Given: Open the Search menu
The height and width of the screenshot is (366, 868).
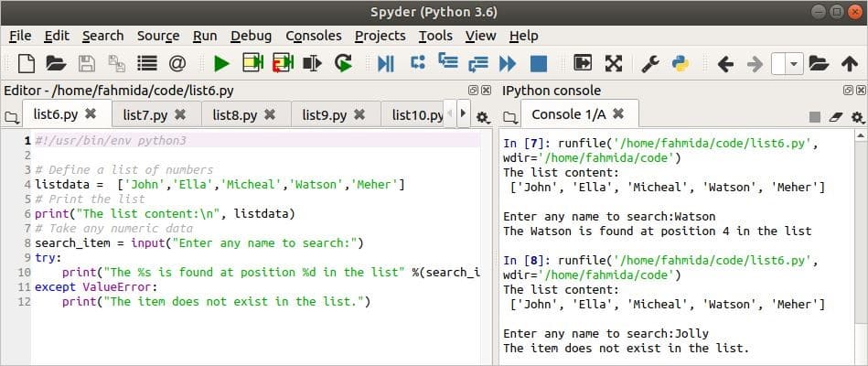Looking at the screenshot, I should 102,36.
